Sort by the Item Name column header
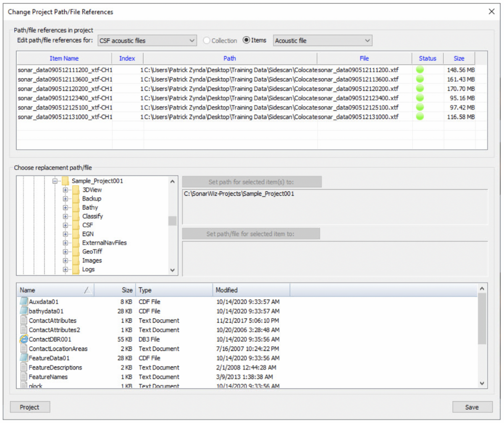Screen dimensions: 504x423 pos(64,58)
